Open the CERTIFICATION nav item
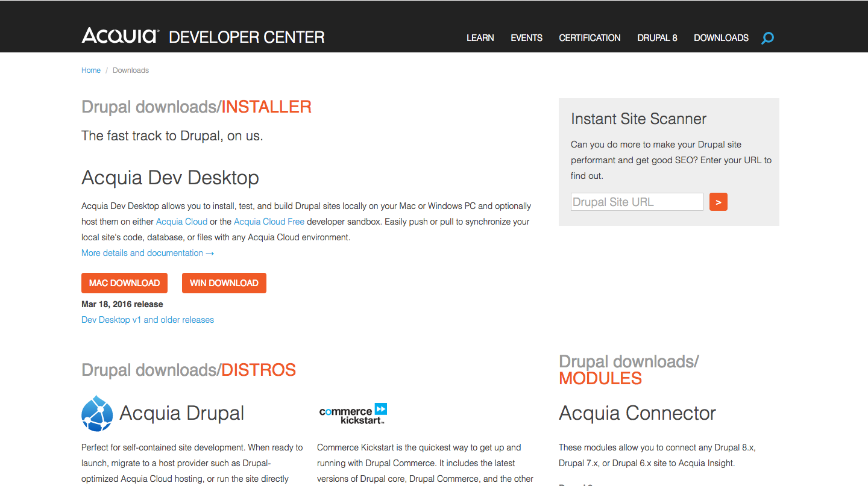The width and height of the screenshot is (868, 486). click(x=590, y=37)
